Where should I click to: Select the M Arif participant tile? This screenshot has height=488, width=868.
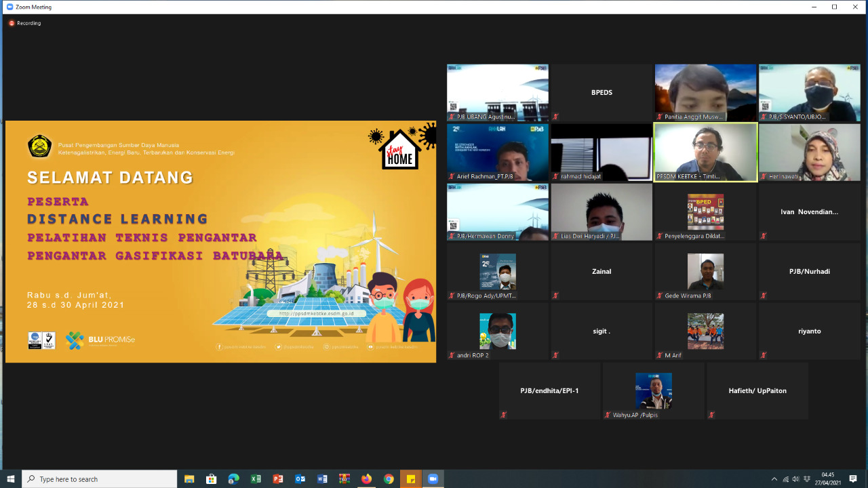[705, 331]
